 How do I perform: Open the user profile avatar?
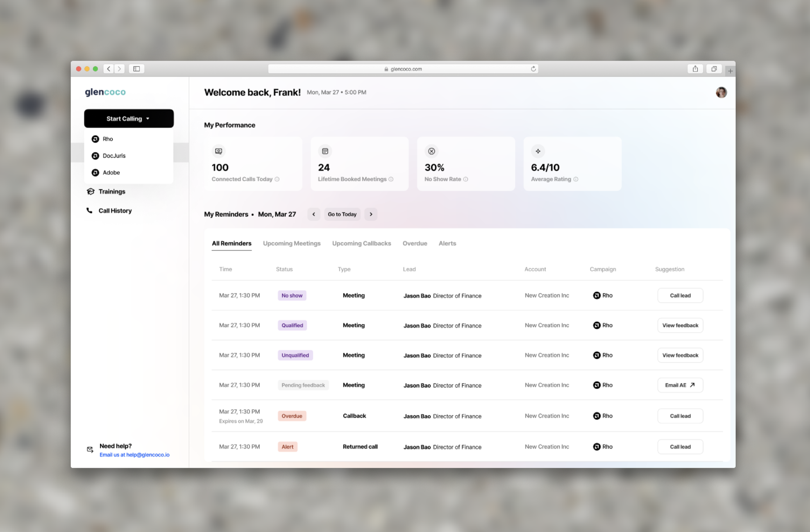(x=721, y=92)
